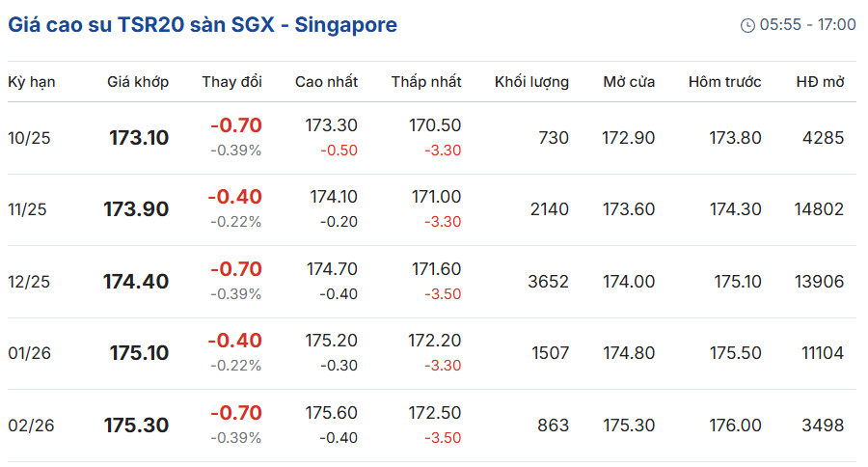Click the matched price 173.90

tap(136, 209)
